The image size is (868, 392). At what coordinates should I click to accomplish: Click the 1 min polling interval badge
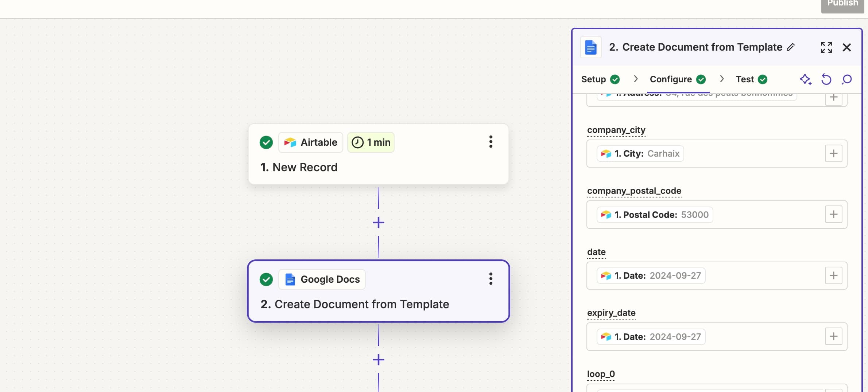click(371, 142)
